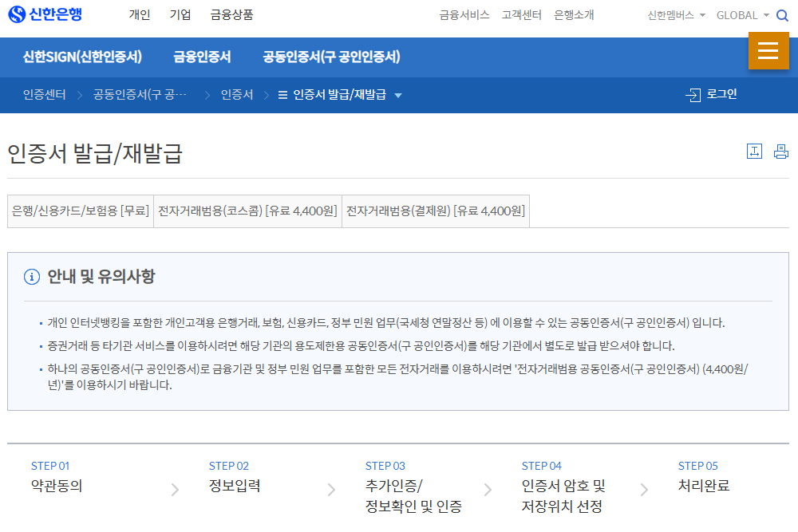
Task: Open the 고객센터 menu
Action: coord(522,15)
